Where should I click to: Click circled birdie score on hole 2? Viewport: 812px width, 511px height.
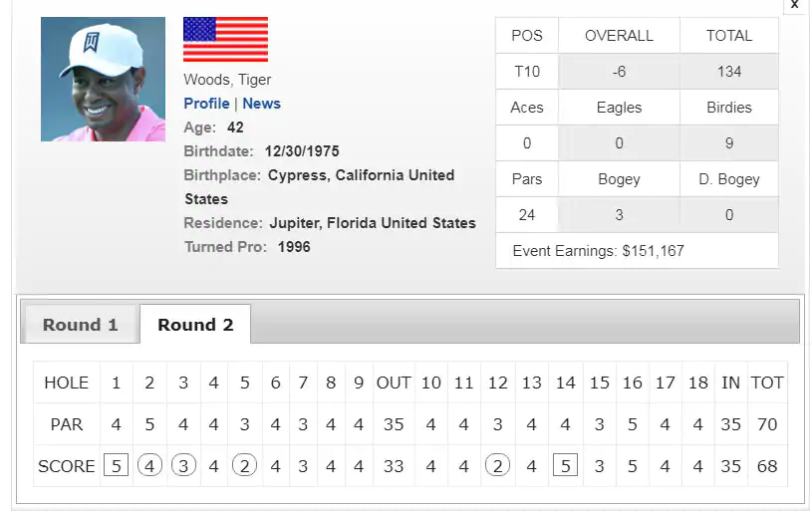[149, 465]
